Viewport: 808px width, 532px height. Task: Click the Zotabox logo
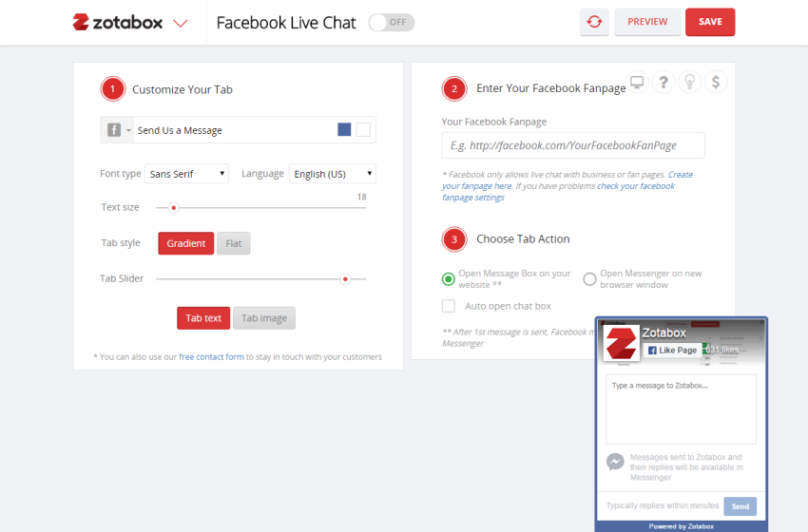(117, 22)
